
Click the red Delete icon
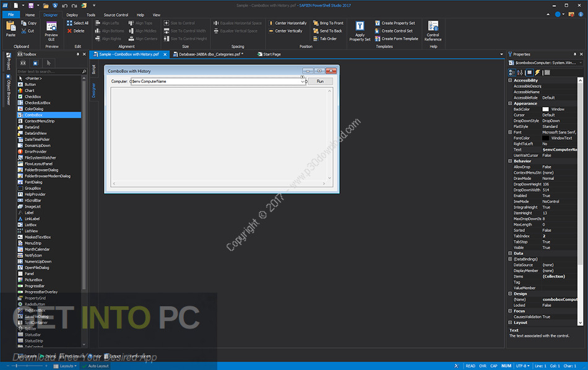[69, 31]
